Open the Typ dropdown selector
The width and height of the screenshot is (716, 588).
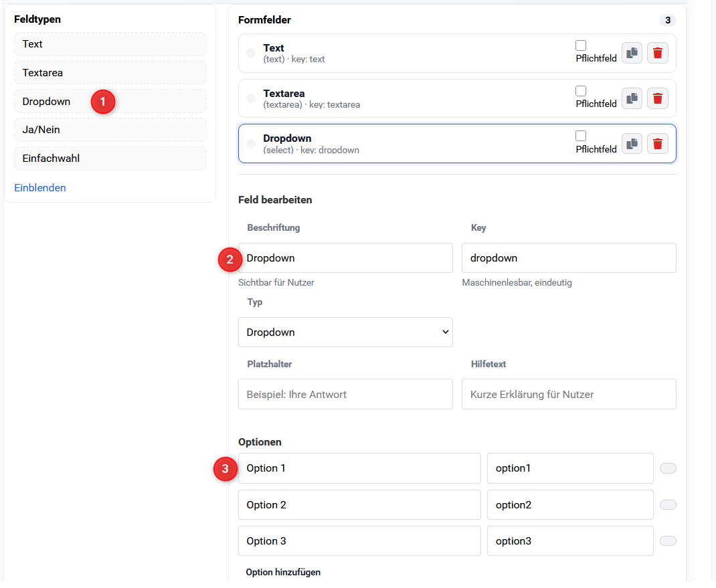(345, 332)
